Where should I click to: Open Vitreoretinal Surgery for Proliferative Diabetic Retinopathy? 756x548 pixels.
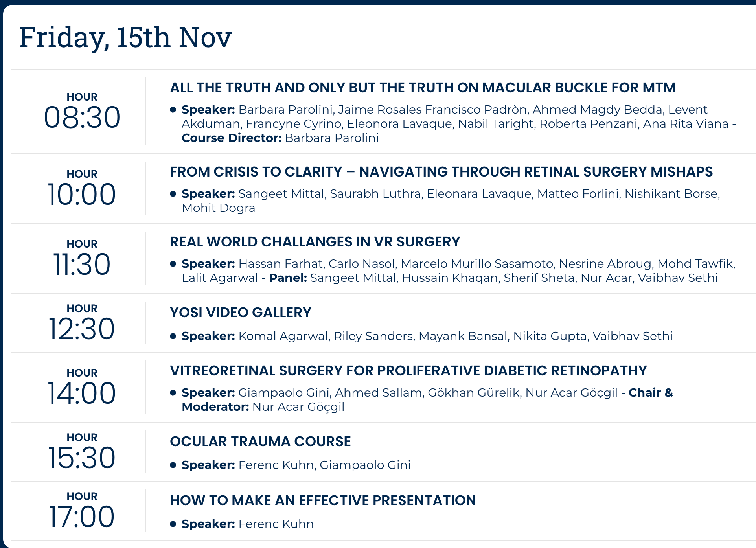click(x=408, y=371)
